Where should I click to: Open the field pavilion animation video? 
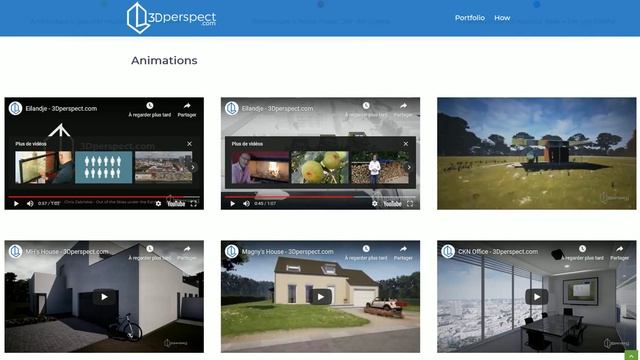[536, 153]
